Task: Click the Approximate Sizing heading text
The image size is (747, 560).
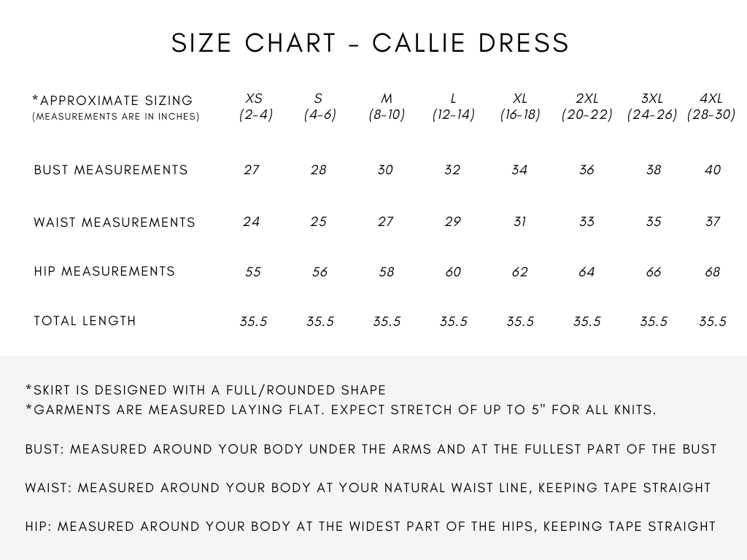Action: coord(113,101)
